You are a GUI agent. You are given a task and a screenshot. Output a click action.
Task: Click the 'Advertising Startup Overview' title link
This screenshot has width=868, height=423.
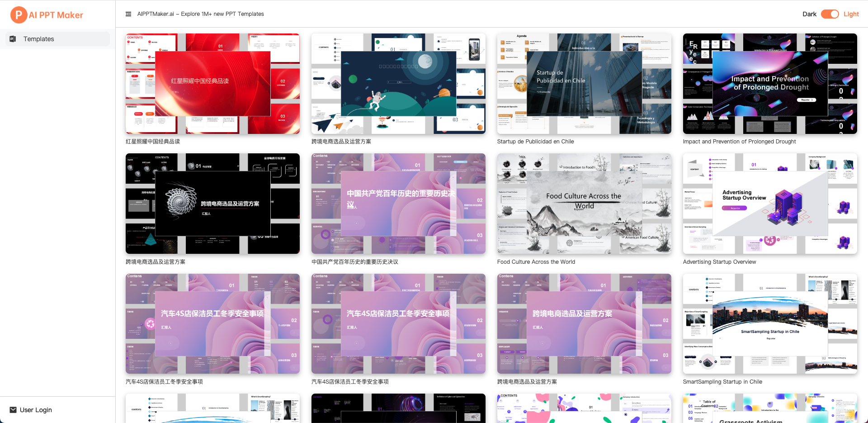[719, 261]
